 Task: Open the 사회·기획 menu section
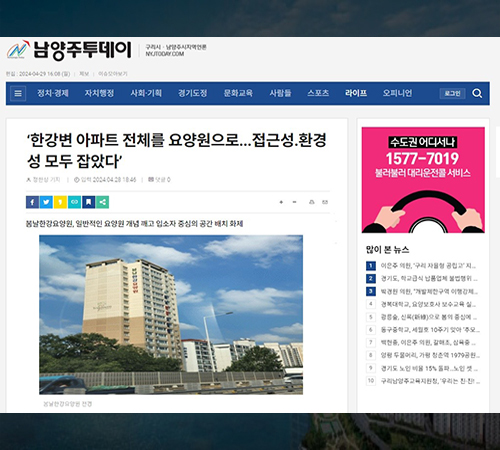[x=146, y=93]
